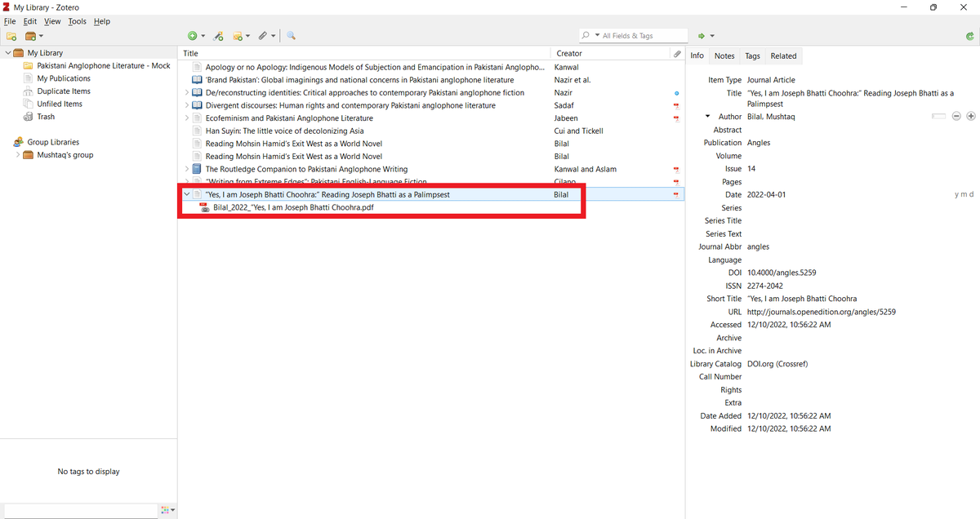Sort items by the Creator column header

tap(610, 53)
